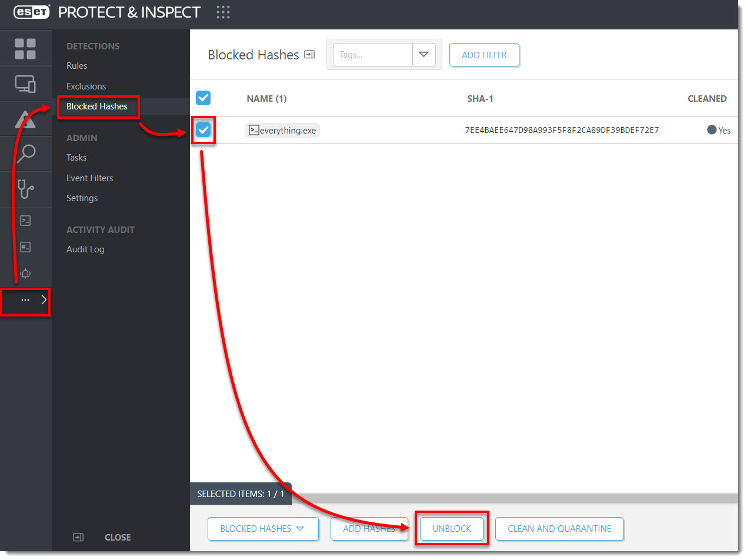Click into the Tags input field
Image resolution: width=747 pixels, height=560 pixels.
pyautogui.click(x=373, y=55)
